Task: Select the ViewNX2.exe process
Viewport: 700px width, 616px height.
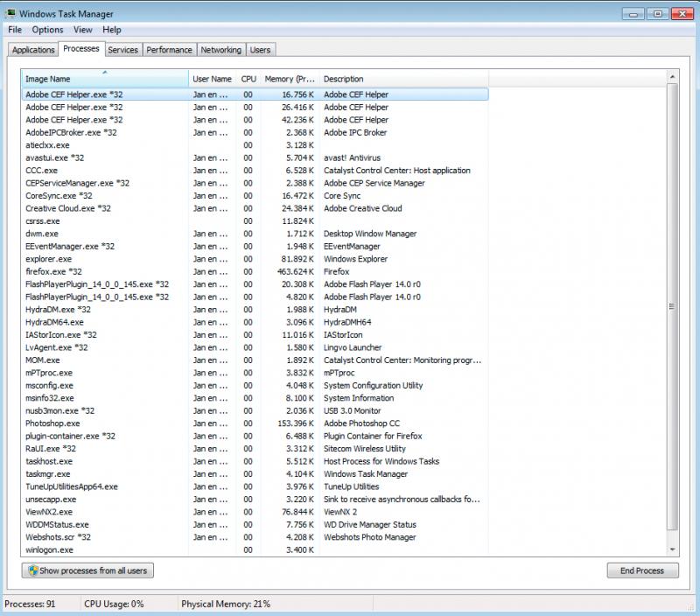Action: (255, 512)
